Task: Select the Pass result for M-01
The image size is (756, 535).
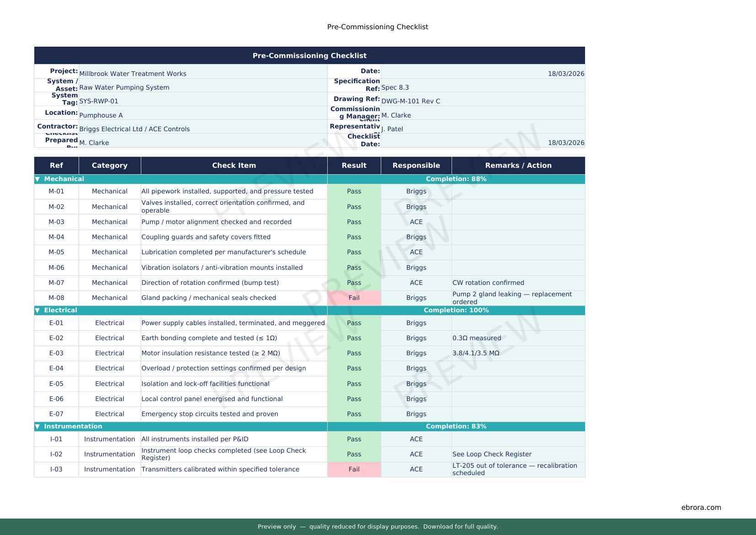Action: coord(354,192)
